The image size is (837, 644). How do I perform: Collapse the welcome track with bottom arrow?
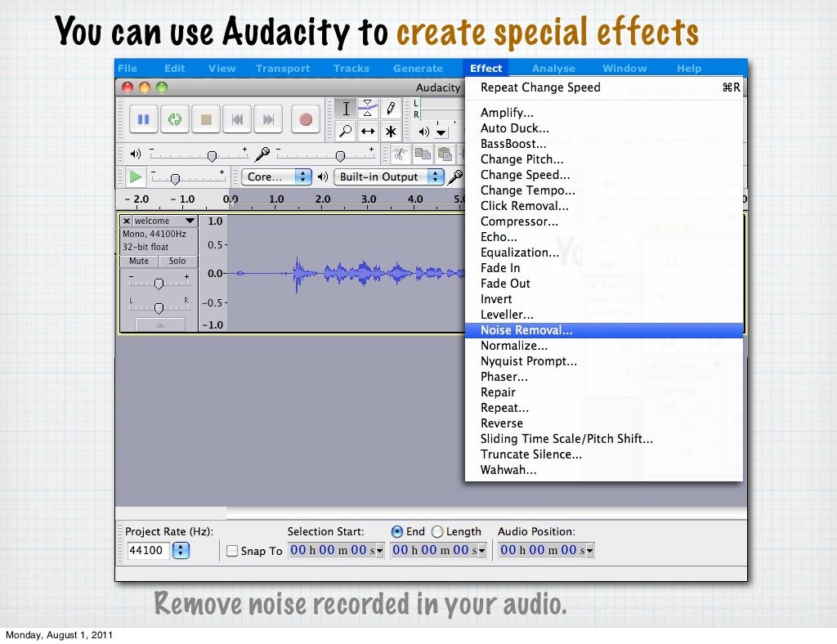point(160,324)
